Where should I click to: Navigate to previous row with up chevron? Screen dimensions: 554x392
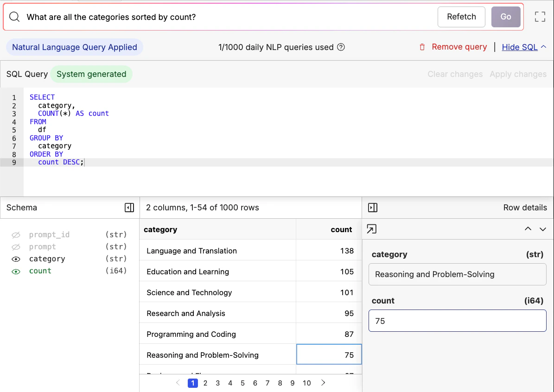528,229
